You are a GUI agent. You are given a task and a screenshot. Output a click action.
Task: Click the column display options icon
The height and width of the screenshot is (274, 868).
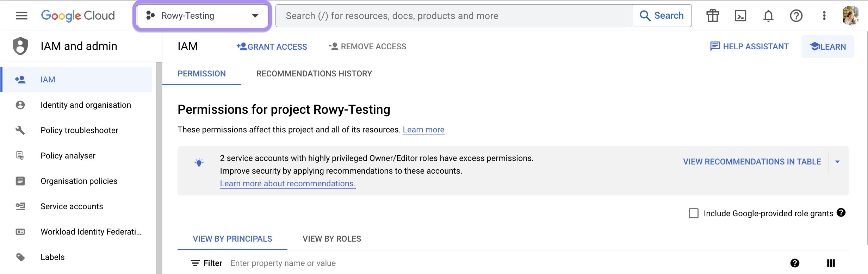(831, 263)
